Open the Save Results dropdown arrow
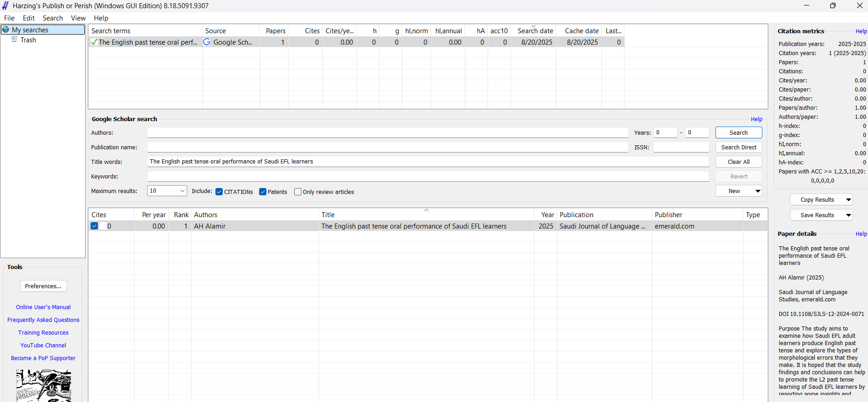The width and height of the screenshot is (868, 402). point(848,215)
